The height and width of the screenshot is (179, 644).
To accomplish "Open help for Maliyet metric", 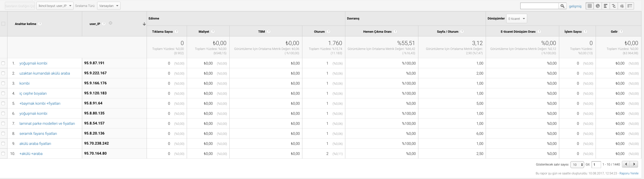I will pos(213,32).
